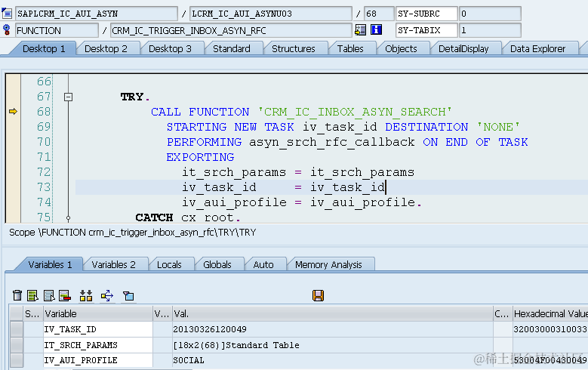This screenshot has width=588, height=370.
Task: Select the Tables tab
Action: click(x=350, y=49)
